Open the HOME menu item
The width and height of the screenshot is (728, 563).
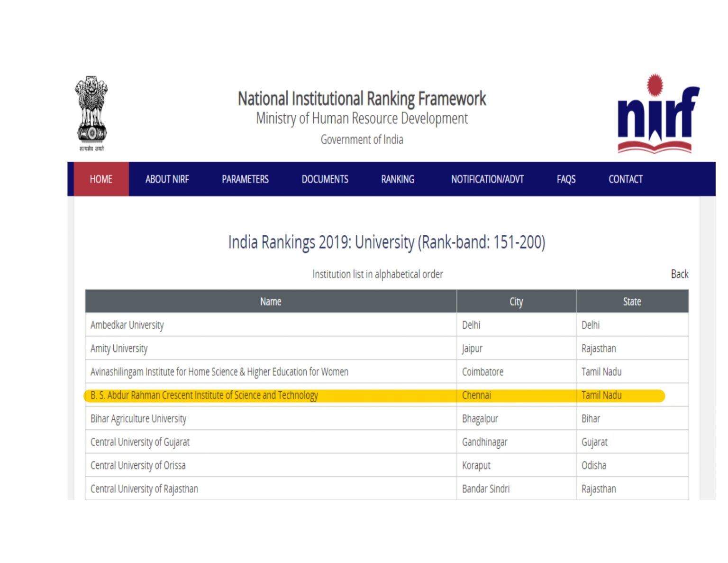point(101,179)
